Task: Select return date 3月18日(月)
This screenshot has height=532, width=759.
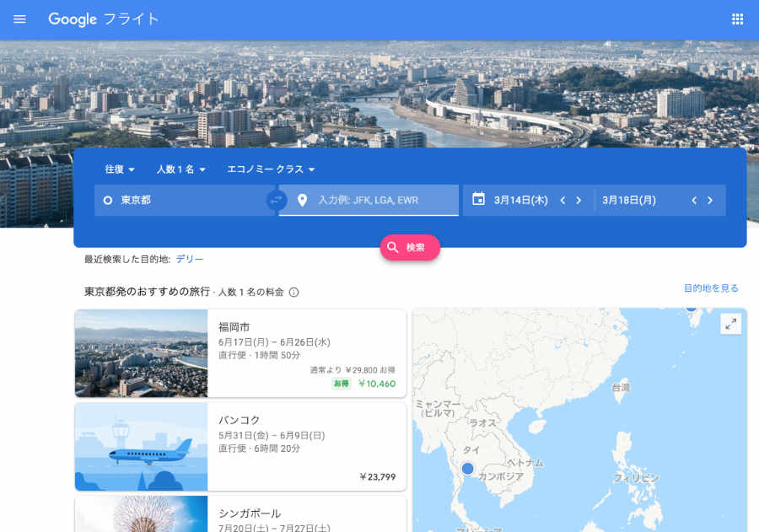Action: pos(629,201)
